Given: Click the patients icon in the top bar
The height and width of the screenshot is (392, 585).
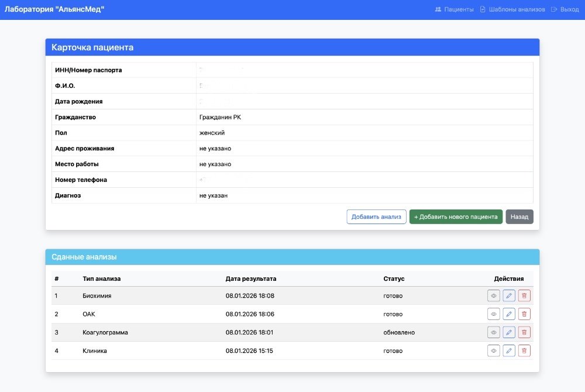Looking at the screenshot, I should (x=438, y=9).
